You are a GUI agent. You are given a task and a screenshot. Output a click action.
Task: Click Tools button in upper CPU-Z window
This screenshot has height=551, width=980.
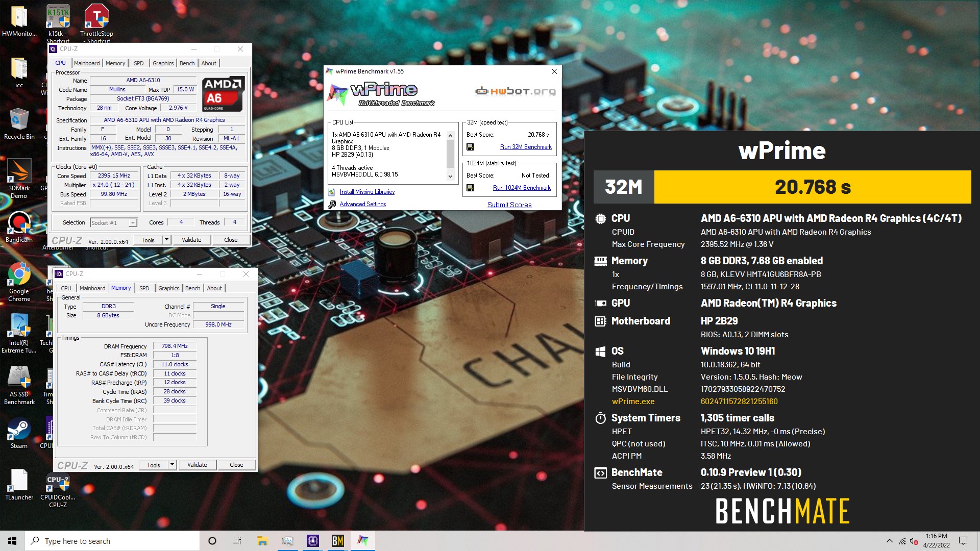coord(148,240)
